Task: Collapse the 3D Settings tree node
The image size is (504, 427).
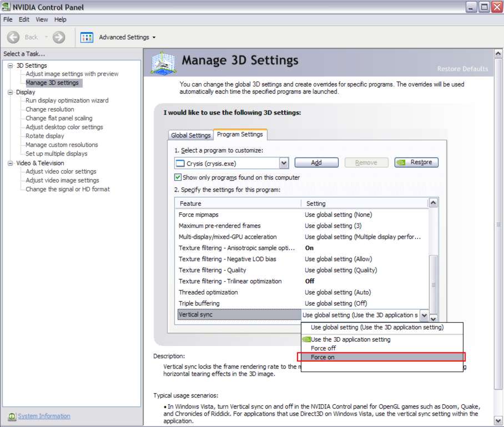Action: tap(11, 65)
